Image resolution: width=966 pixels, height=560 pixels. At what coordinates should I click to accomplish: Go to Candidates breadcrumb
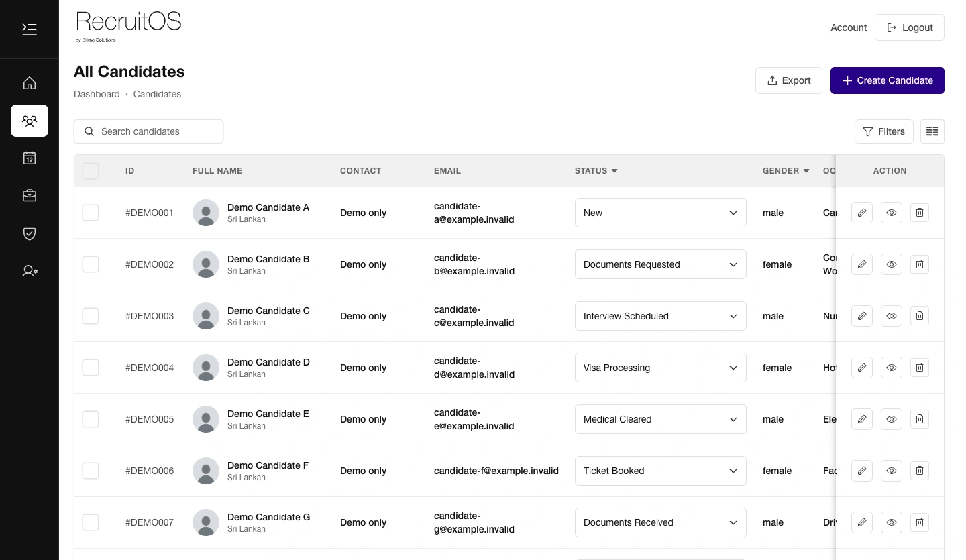tap(157, 94)
